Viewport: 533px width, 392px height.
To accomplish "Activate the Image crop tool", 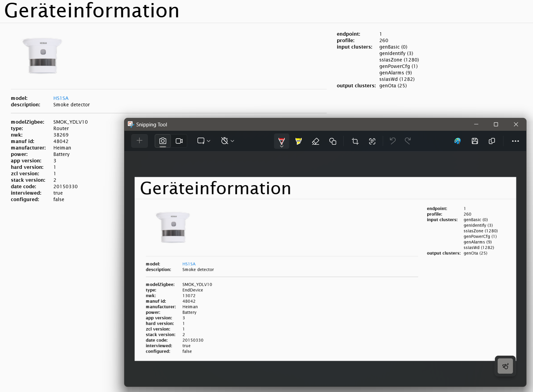I will pyautogui.click(x=355, y=141).
